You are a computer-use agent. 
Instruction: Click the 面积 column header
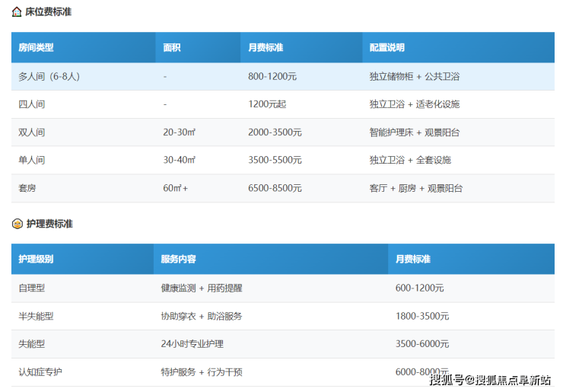point(172,47)
